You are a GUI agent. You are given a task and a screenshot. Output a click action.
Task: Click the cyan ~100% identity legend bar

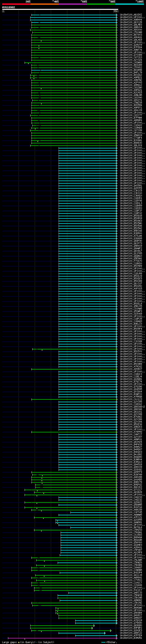point(130,4)
